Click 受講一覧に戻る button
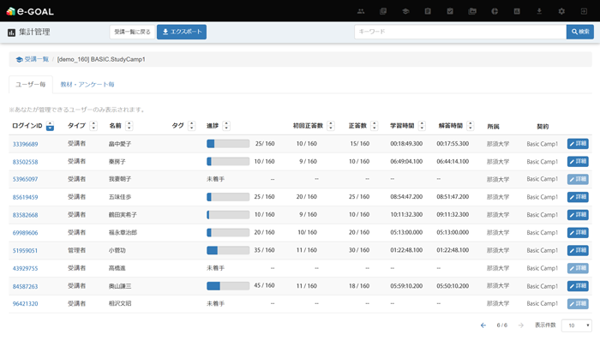The width and height of the screenshot is (600, 364). pyautogui.click(x=132, y=32)
